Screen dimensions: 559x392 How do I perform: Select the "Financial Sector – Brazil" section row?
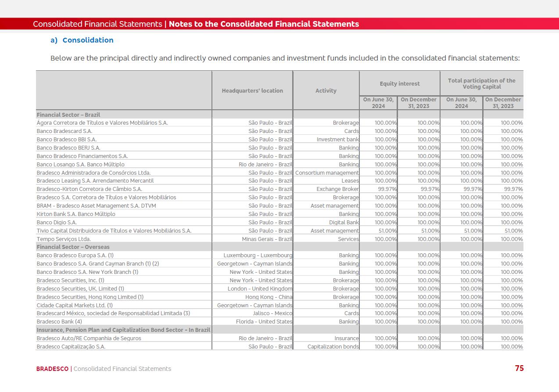[68, 115]
